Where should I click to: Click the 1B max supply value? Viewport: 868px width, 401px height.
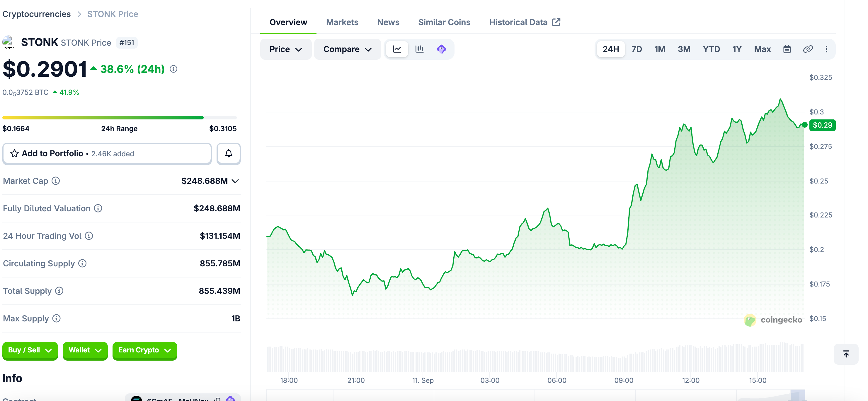236,318
